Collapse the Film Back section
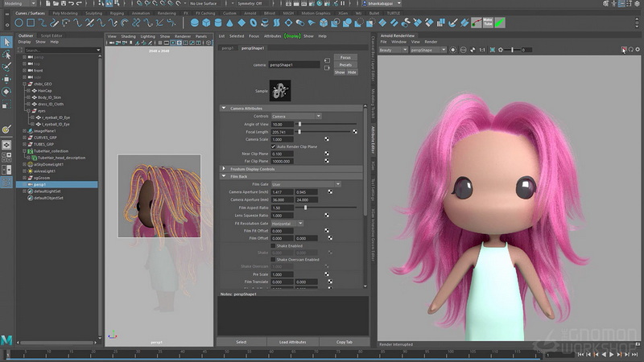644x362 pixels. pos(224,176)
